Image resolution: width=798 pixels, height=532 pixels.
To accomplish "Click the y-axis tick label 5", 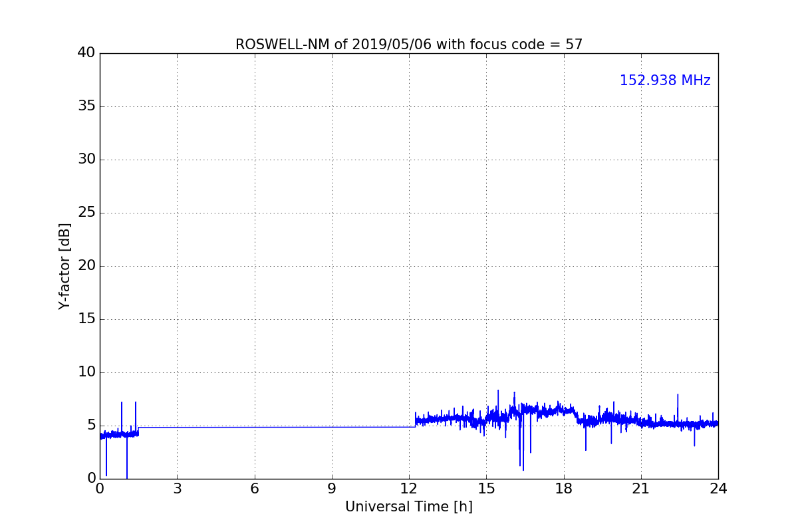I will 91,426.
